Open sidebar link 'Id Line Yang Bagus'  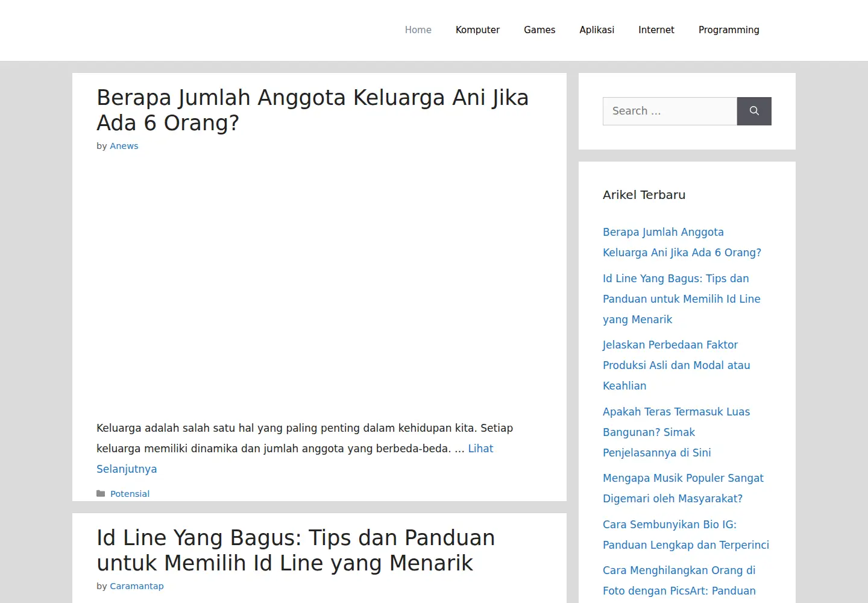[682, 299]
